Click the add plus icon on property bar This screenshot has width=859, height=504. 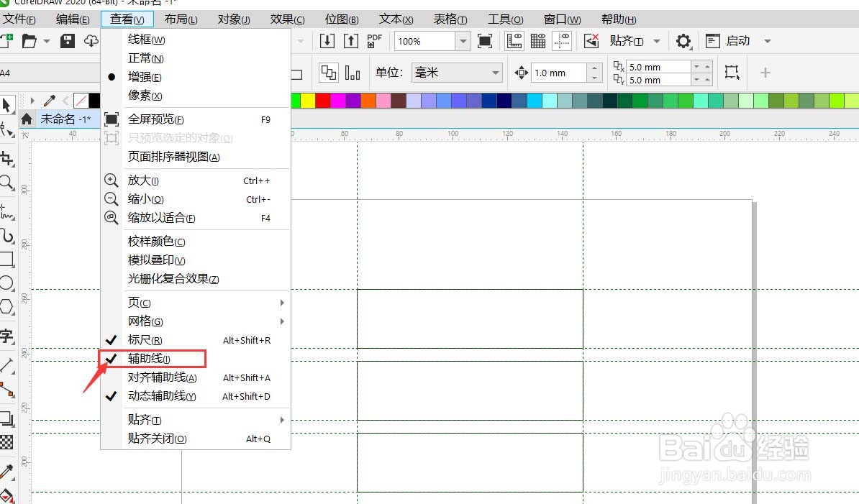(x=765, y=73)
